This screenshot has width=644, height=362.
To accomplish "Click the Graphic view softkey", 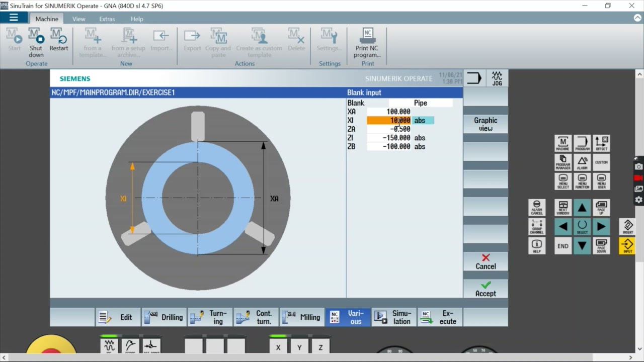I will [486, 124].
